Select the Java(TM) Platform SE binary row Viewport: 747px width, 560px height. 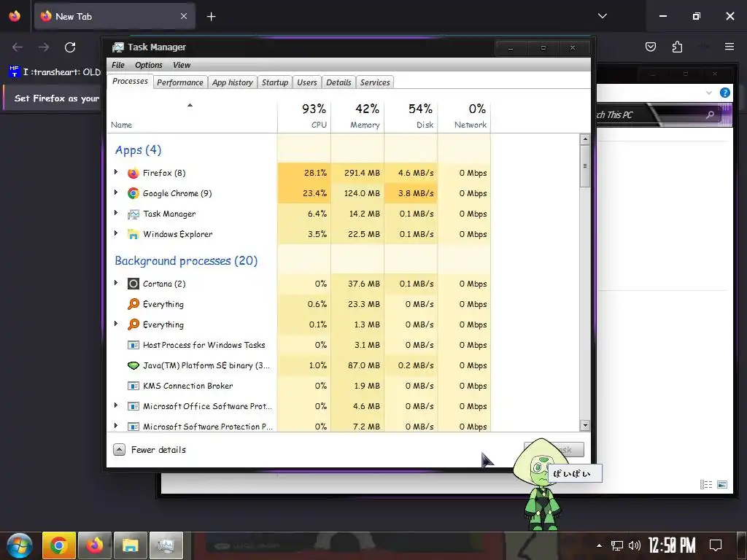pos(299,365)
